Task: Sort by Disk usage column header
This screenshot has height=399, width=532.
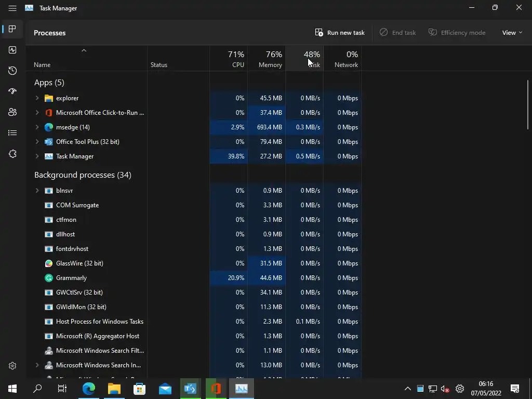Action: pyautogui.click(x=304, y=59)
